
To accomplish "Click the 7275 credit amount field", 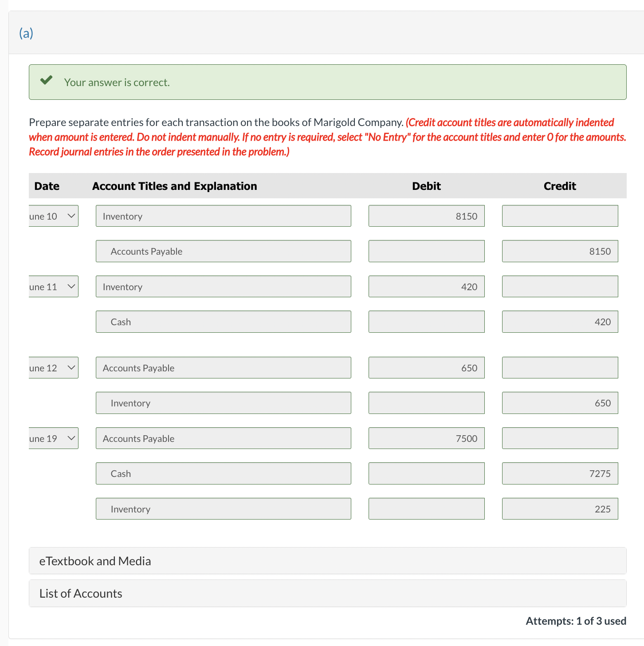I will pos(560,473).
